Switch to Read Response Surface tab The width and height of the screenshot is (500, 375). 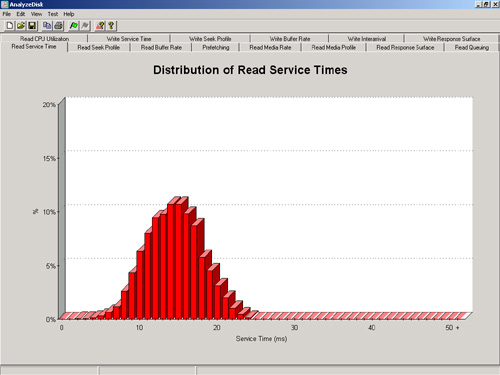[x=405, y=47]
